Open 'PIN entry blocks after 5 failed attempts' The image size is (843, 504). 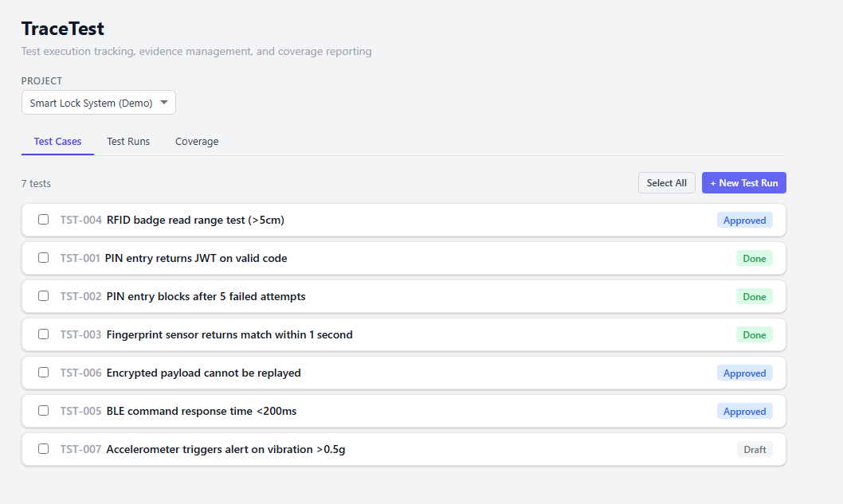pos(206,296)
